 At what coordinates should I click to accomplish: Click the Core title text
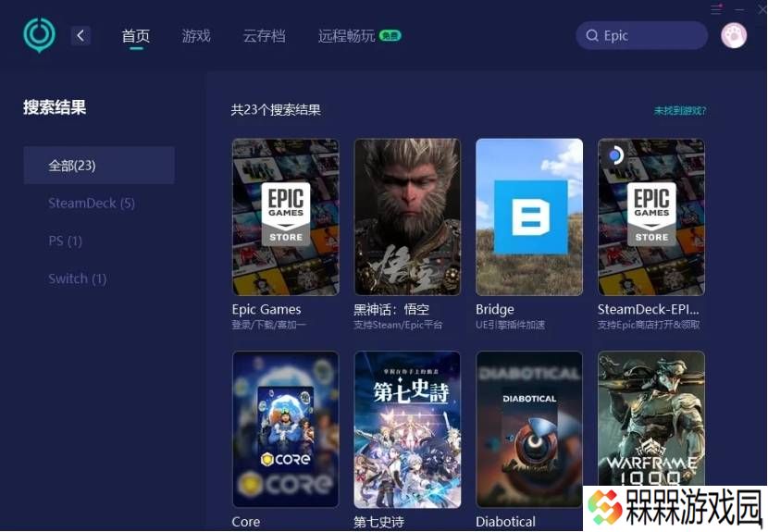(x=246, y=522)
